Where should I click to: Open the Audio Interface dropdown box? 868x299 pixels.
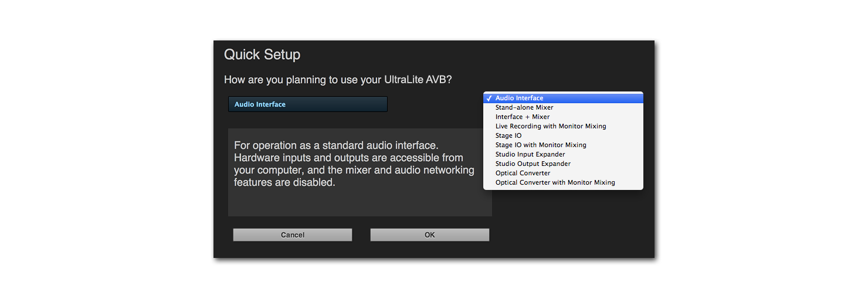[x=307, y=104]
